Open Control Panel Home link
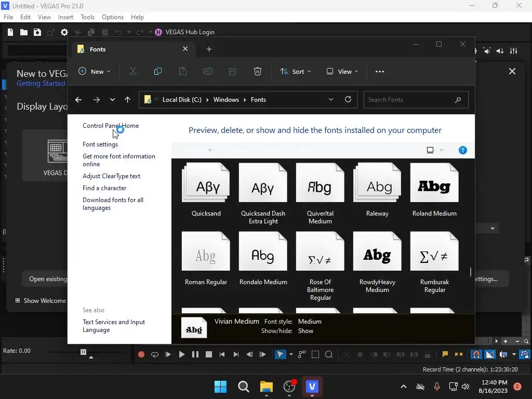 (x=111, y=126)
